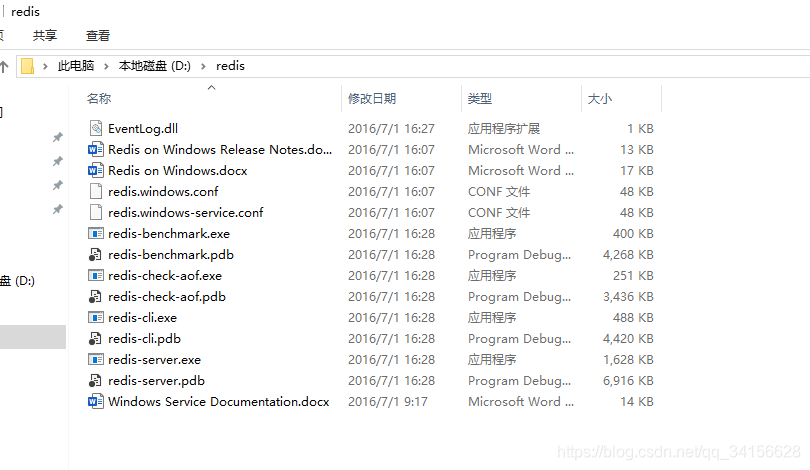Click the blank file icon of redis.windows-service.conf
Screen dimensions: 810x470
click(x=96, y=212)
